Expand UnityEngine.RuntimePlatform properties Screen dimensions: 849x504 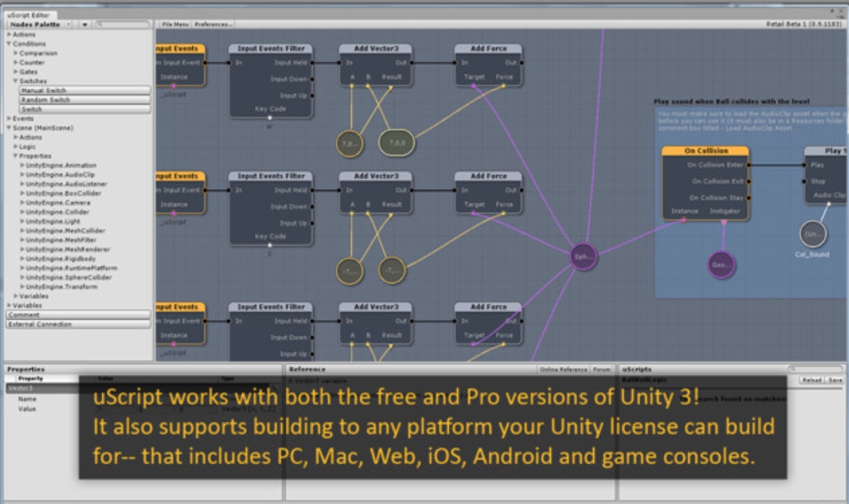(22, 268)
